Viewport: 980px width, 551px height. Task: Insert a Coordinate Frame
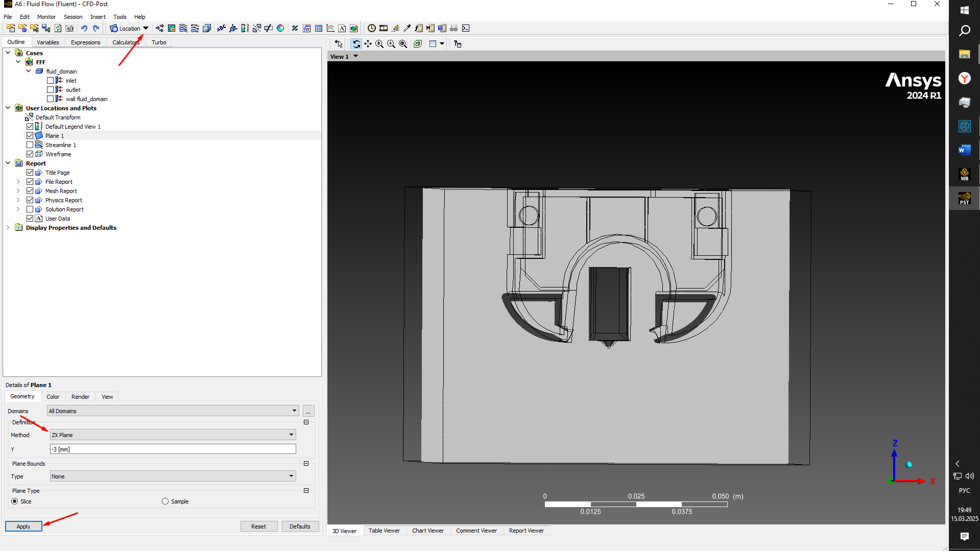tap(233, 28)
